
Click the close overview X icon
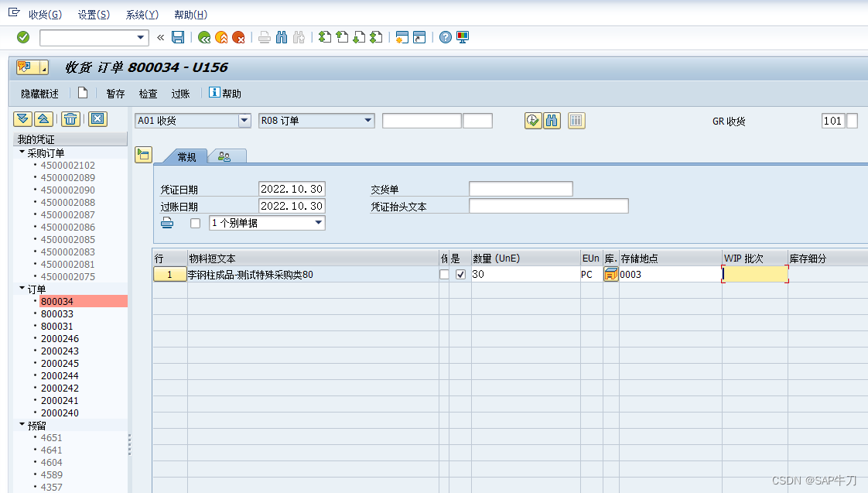97,118
